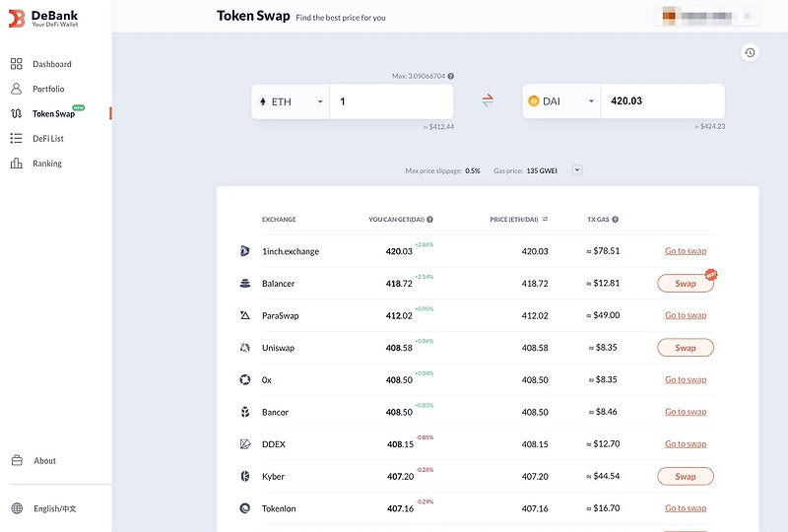Viewport: 788px width, 532px height.
Task: Swap using Kyber
Action: (x=686, y=476)
